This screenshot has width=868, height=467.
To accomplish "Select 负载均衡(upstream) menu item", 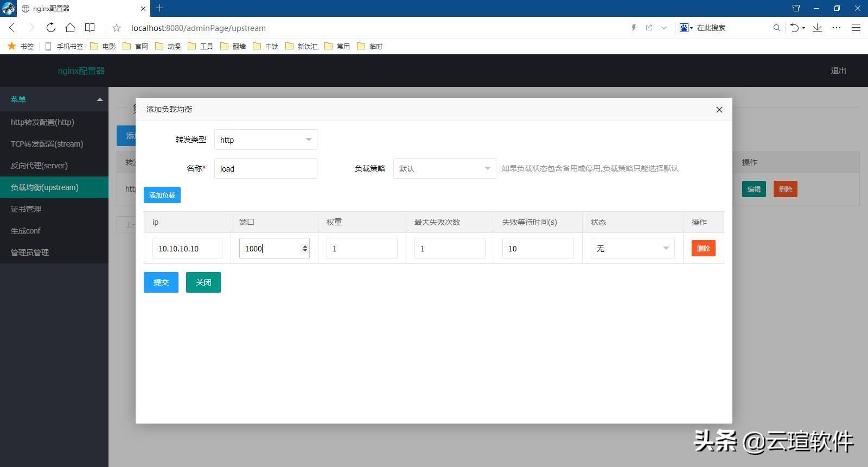I will [x=54, y=187].
